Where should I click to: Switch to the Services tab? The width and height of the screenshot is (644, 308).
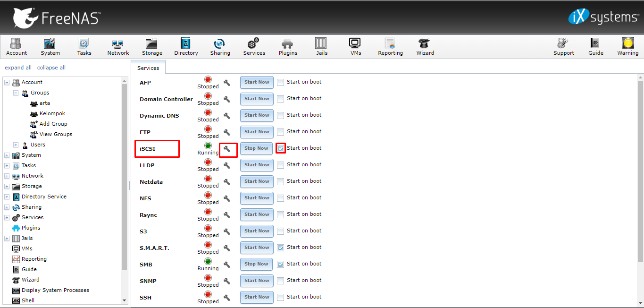coord(148,68)
